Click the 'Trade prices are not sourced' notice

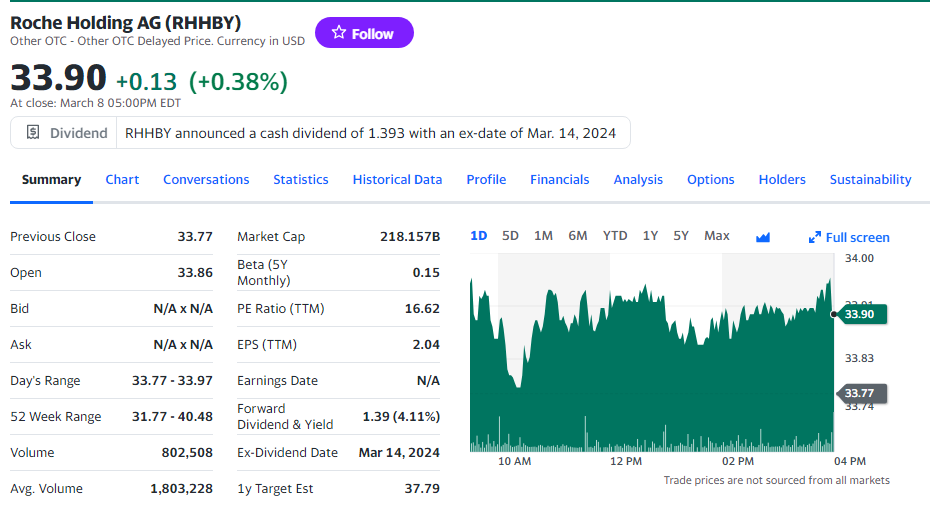click(776, 480)
